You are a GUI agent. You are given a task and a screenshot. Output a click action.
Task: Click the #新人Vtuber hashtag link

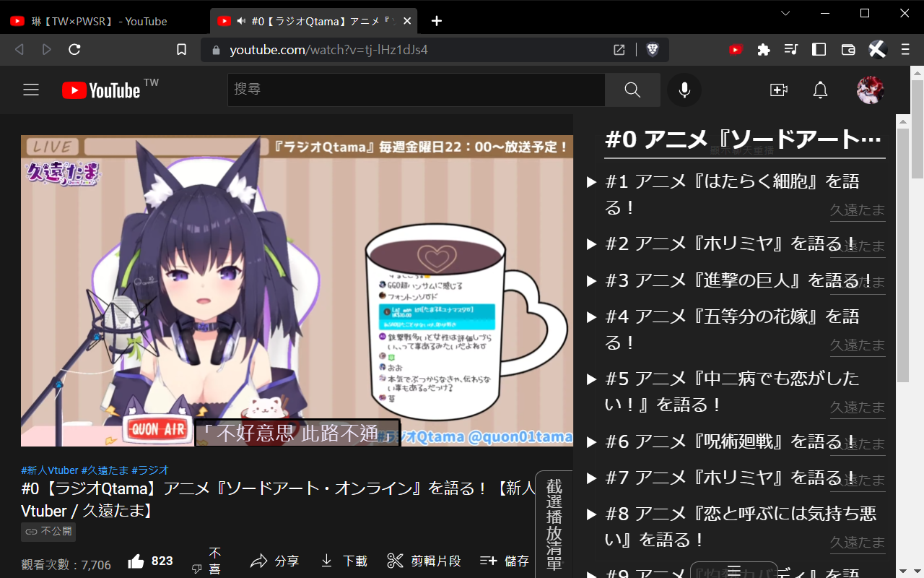[50, 470]
